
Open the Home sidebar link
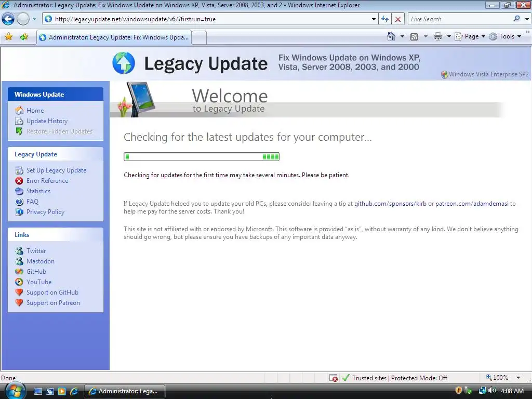pyautogui.click(x=35, y=111)
